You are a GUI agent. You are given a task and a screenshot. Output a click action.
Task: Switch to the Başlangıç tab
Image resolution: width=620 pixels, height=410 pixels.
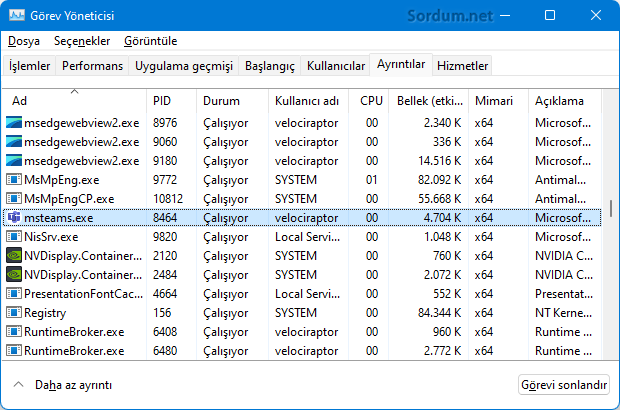[x=270, y=66]
